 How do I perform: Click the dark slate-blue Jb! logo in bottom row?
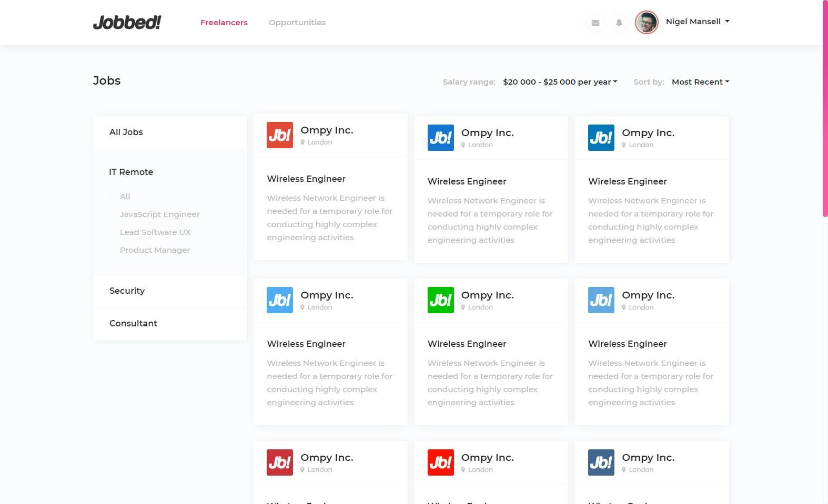click(x=601, y=462)
